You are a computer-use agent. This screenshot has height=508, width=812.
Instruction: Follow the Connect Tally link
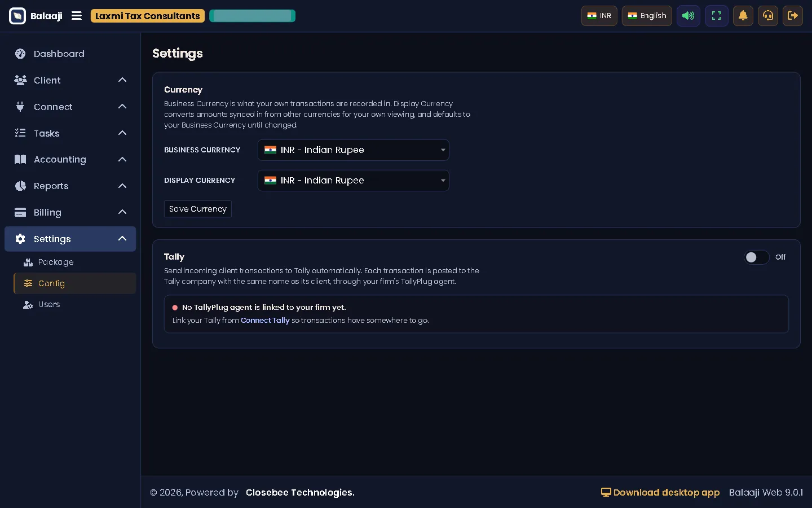tap(265, 320)
